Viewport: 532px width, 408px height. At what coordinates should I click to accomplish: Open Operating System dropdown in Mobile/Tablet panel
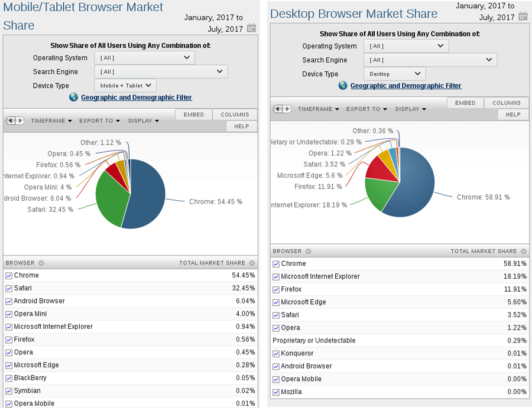[x=145, y=58]
